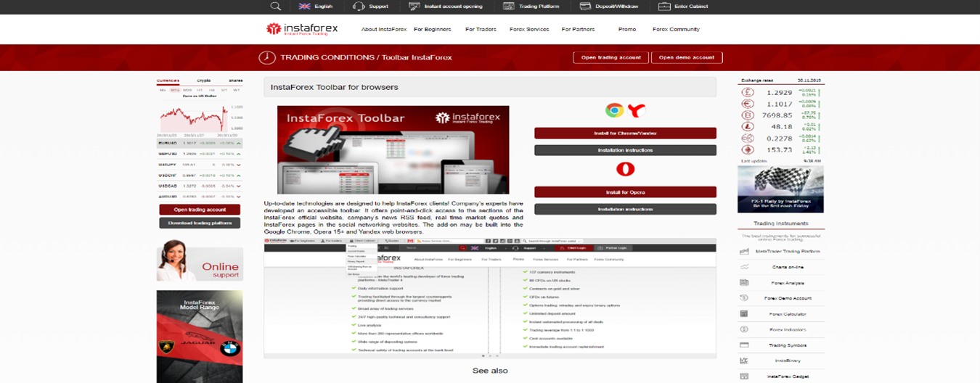Click the Ripple exchange rate icon
The height and width of the screenshot is (383, 980).
click(748, 138)
